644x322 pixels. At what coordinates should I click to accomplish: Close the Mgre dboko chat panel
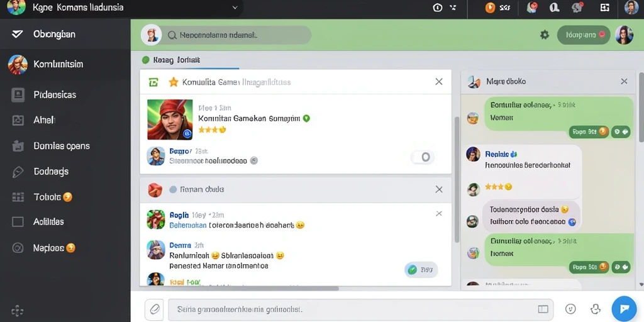[624, 81]
